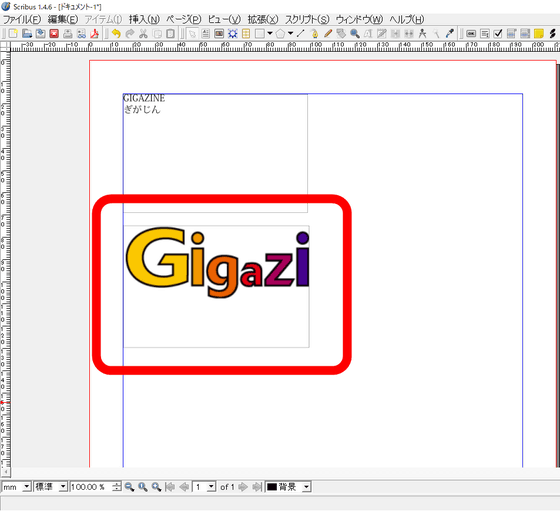This screenshot has height=511, width=560.
Task: Open the shape tool dropdown arrow
Action: click(x=270, y=34)
